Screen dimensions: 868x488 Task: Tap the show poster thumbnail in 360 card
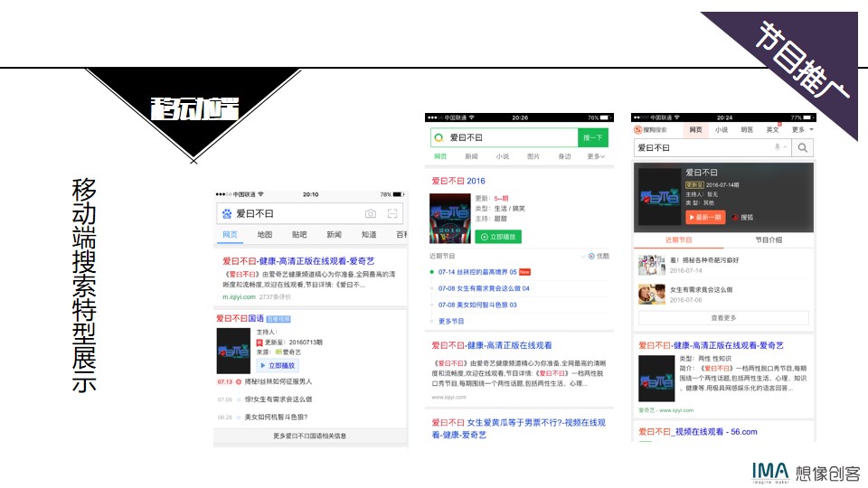point(450,219)
